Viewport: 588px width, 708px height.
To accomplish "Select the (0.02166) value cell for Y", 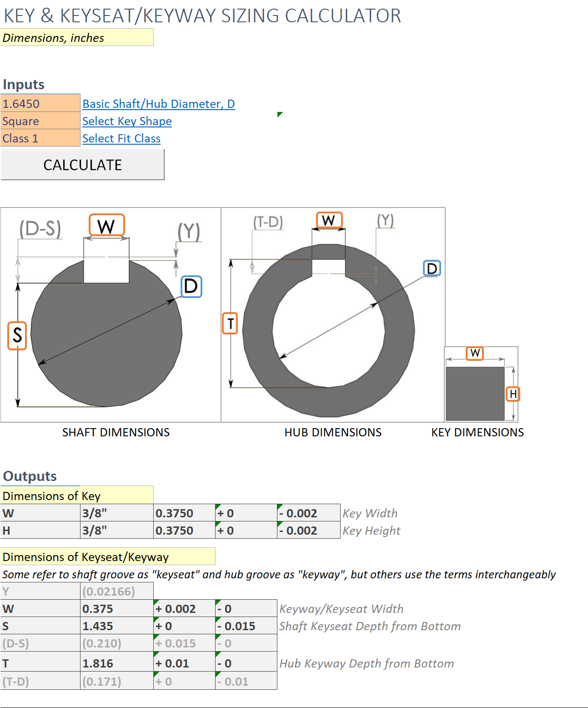I will (117, 591).
